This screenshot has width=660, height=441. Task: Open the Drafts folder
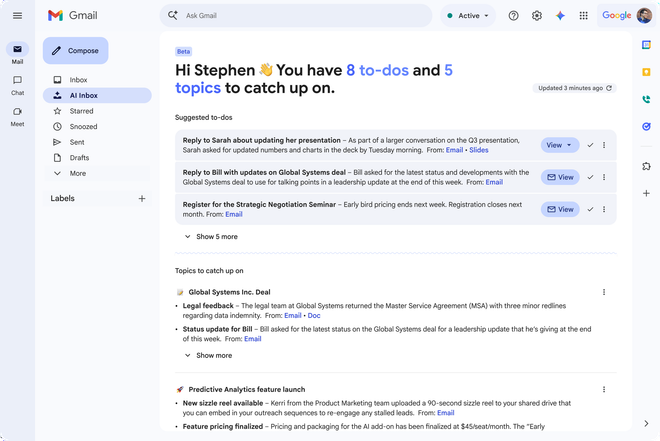[x=97, y=158]
